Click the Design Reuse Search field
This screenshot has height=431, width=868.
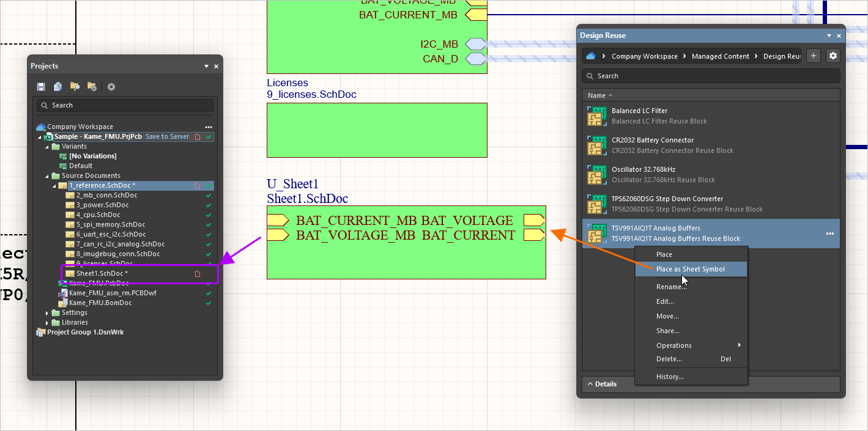coord(711,76)
